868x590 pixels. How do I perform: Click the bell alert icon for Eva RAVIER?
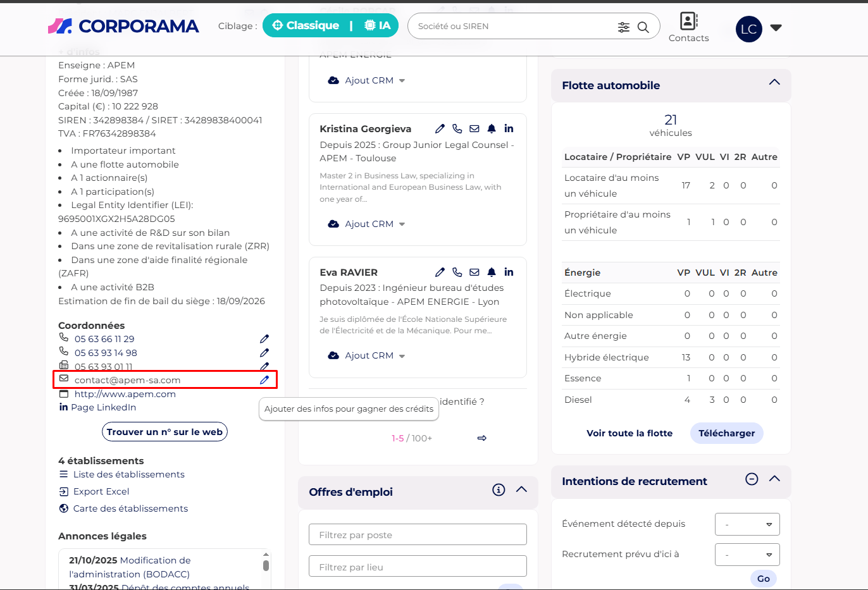(x=492, y=272)
